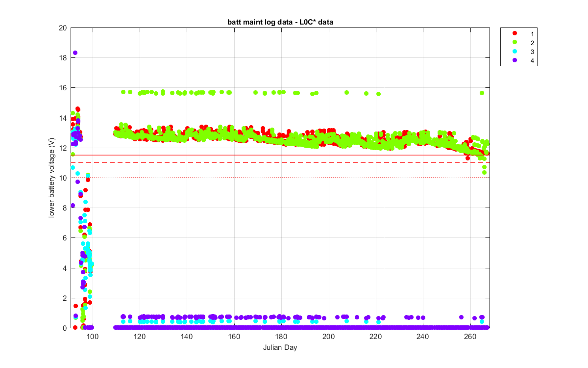Click the y-axis tick label 8
Image resolution: width=588 pixels, height=368 pixels.
(65, 208)
